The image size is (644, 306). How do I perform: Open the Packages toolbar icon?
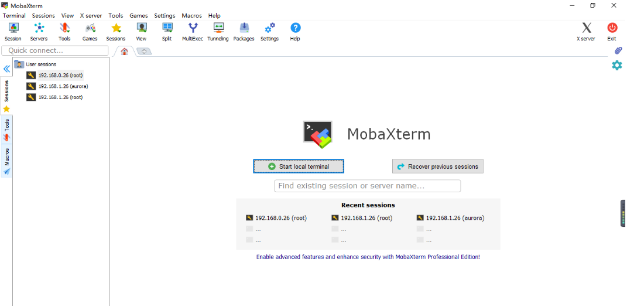point(244,32)
